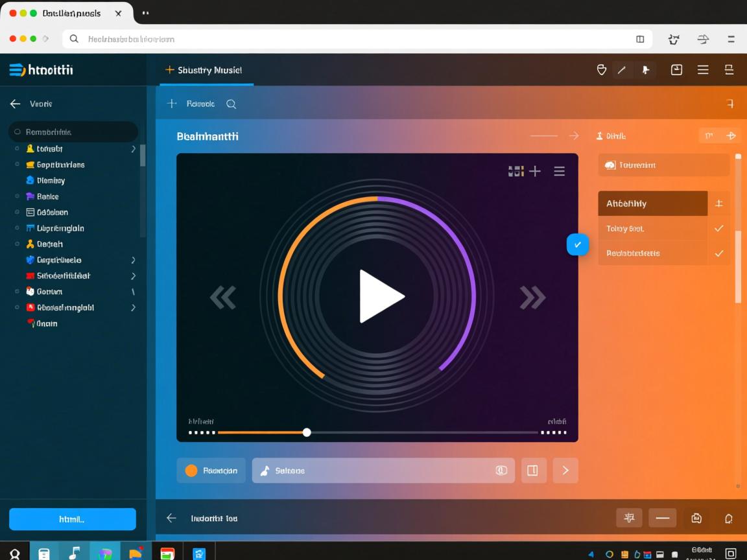747x560 pixels.
Task: Switch to the Sbusttry Musiel tab
Action: click(x=206, y=70)
